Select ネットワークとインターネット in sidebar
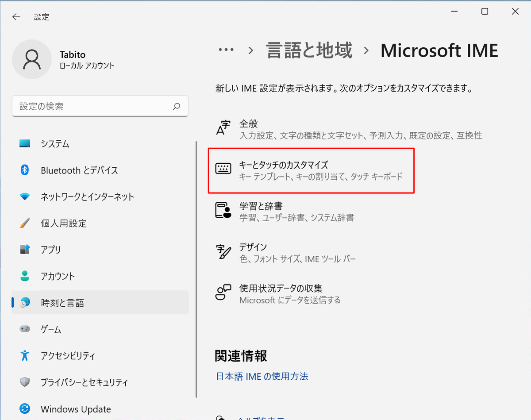This screenshot has height=420, width=531. click(x=100, y=197)
